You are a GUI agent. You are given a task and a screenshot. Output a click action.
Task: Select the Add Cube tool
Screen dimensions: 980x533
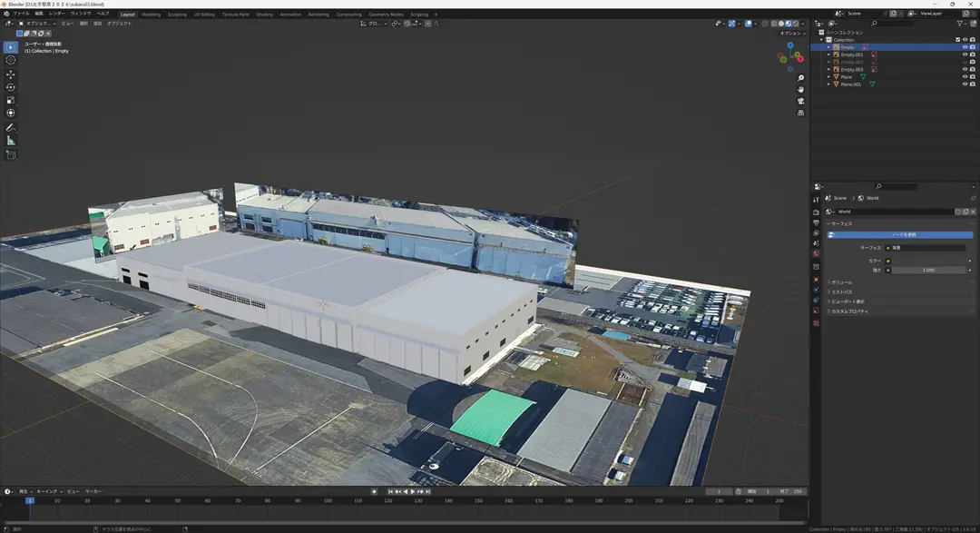[x=11, y=155]
